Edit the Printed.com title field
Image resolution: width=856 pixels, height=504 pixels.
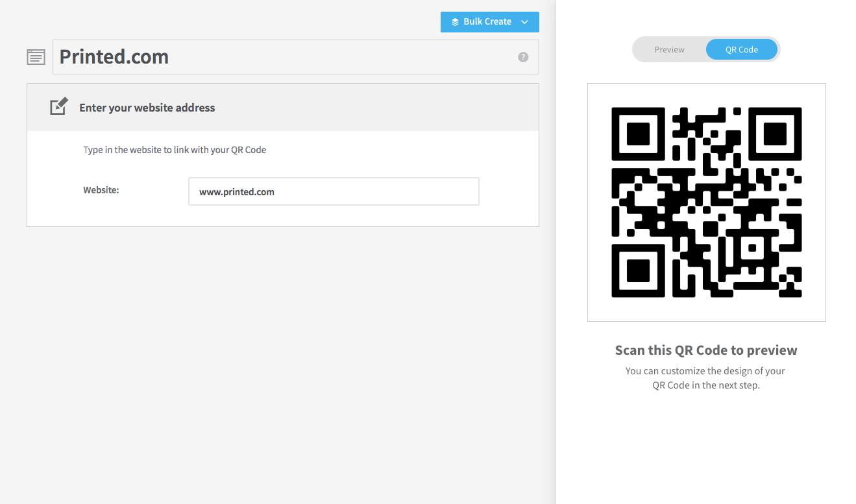[x=295, y=57]
